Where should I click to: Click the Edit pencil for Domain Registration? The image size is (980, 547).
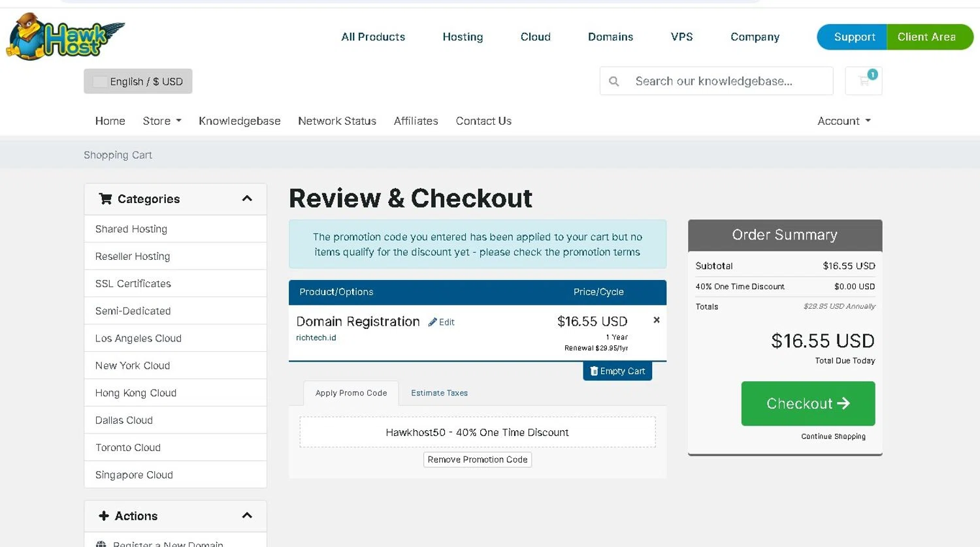(442, 322)
